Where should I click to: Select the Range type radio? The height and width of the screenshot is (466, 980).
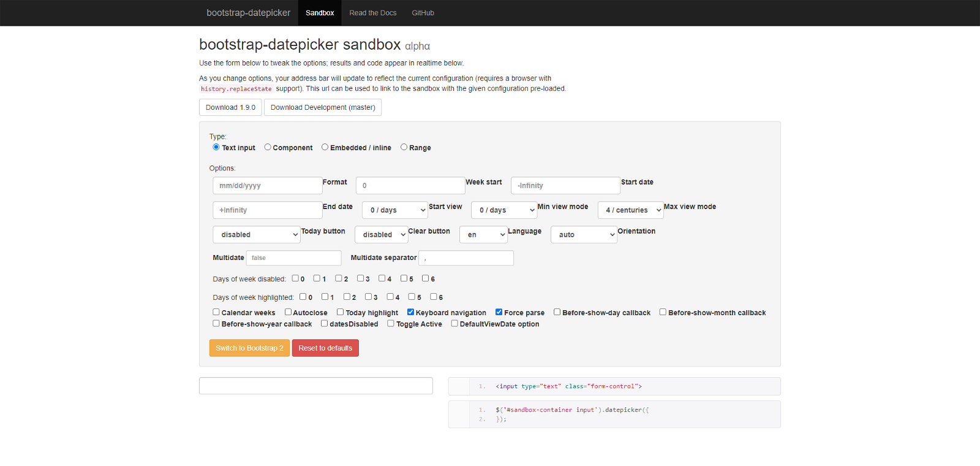tap(404, 147)
